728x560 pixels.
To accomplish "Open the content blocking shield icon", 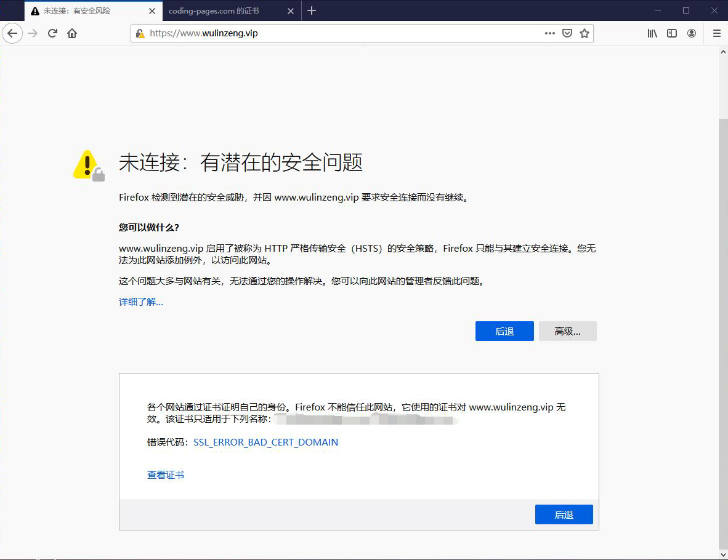I will (x=567, y=33).
